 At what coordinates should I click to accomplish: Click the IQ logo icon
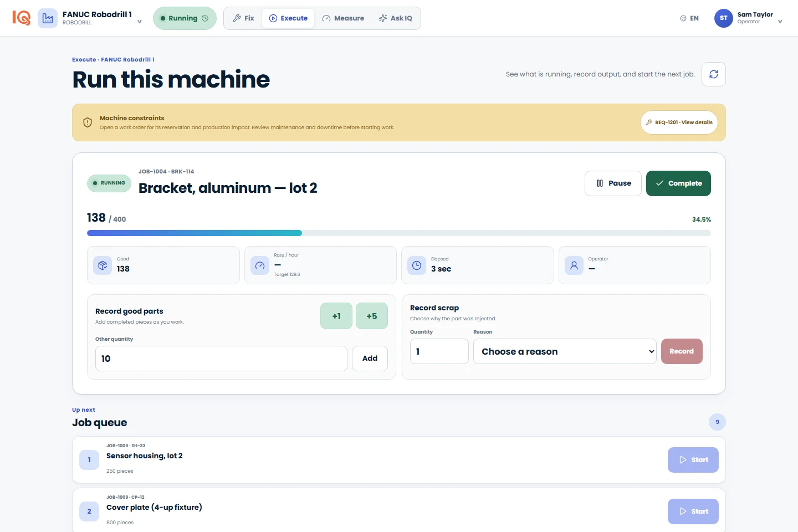point(21,18)
